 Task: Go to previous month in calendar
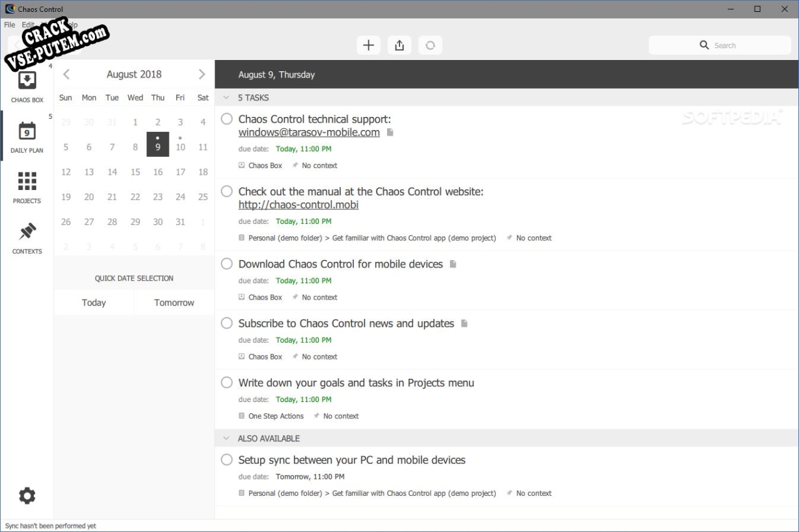[66, 74]
